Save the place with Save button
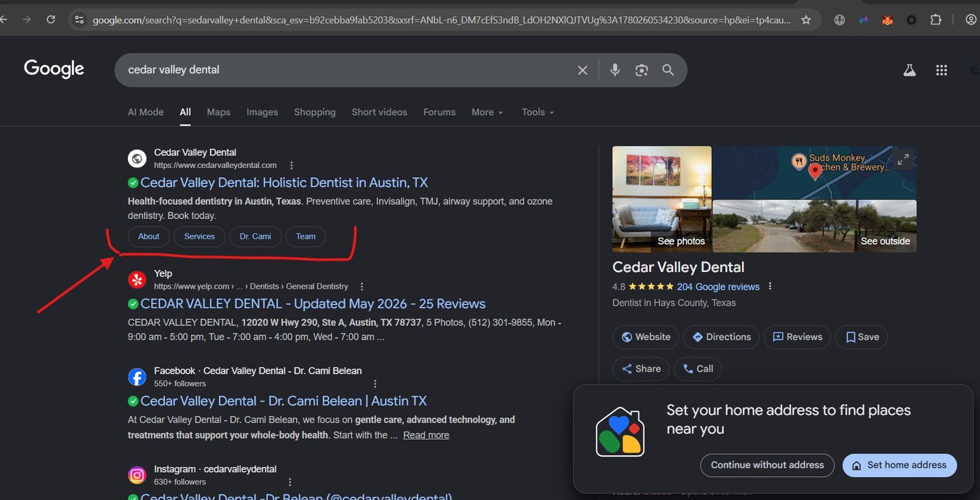 [x=862, y=337]
